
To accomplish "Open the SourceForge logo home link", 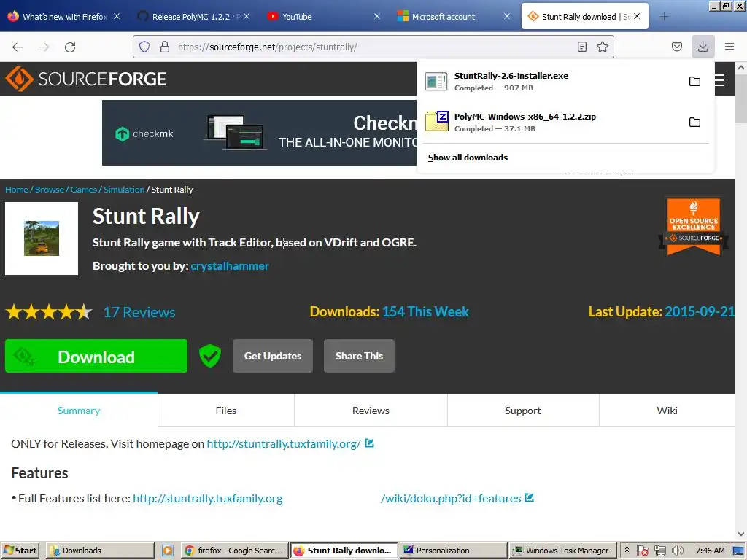I will pos(86,79).
